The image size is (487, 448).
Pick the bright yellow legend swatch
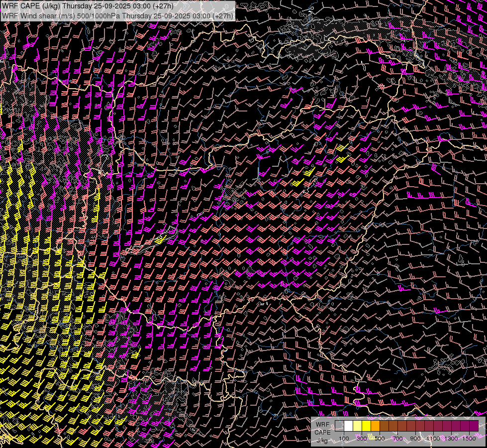pos(366,426)
